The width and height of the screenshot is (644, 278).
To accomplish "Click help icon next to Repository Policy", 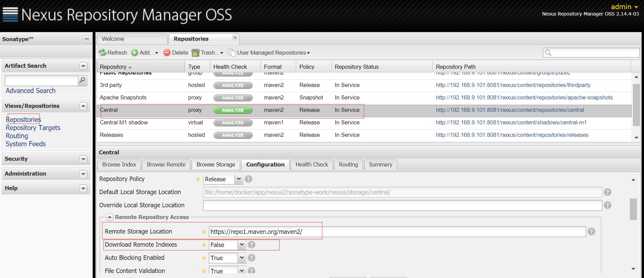I will pos(248,179).
